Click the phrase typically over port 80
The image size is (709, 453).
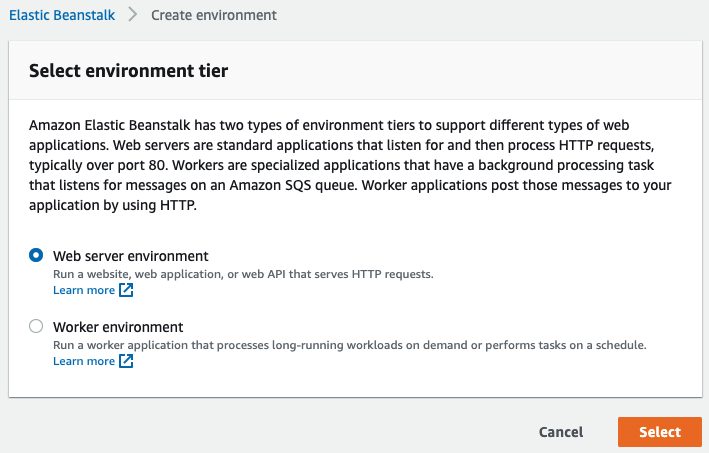98,165
